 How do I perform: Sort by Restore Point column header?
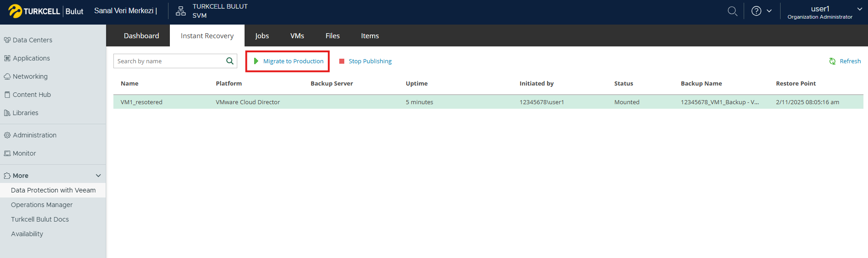click(x=796, y=83)
